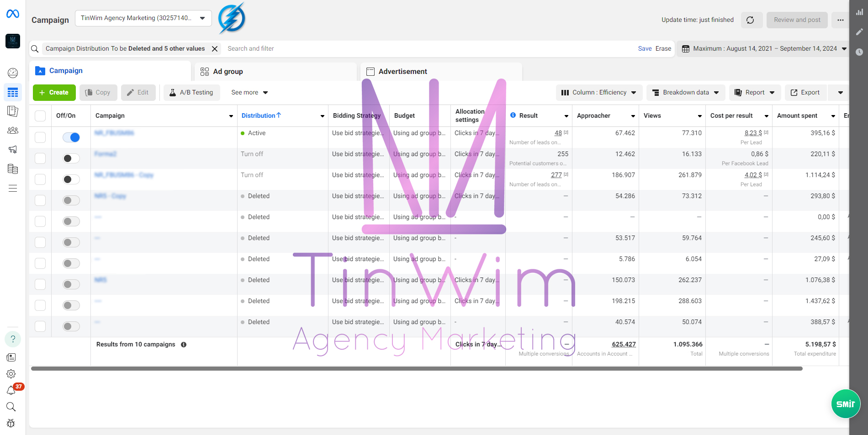Image resolution: width=868 pixels, height=435 pixels.
Task: Click the Erase filter link
Action: coord(663,49)
